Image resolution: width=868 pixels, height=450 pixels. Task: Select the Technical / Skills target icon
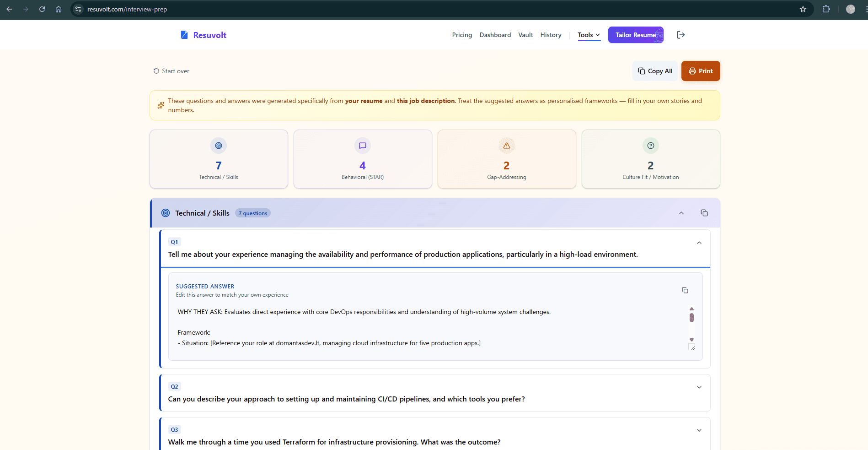218,146
